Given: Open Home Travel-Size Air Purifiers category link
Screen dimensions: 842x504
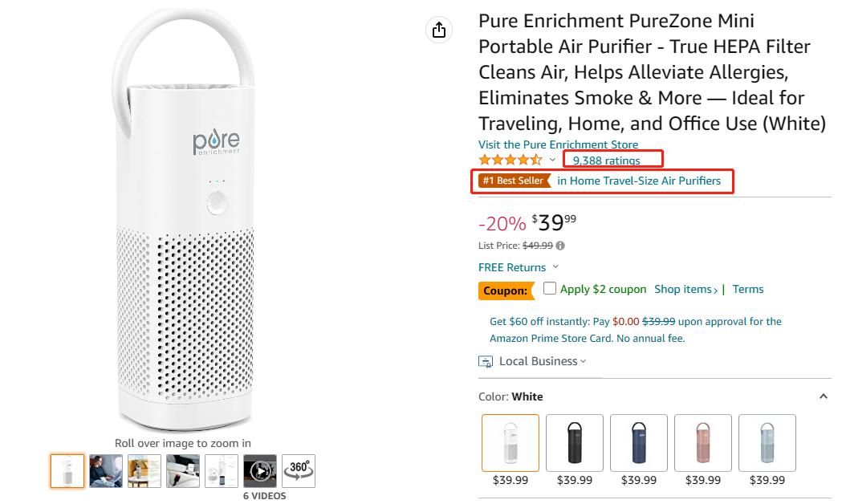Looking at the screenshot, I should pos(639,181).
